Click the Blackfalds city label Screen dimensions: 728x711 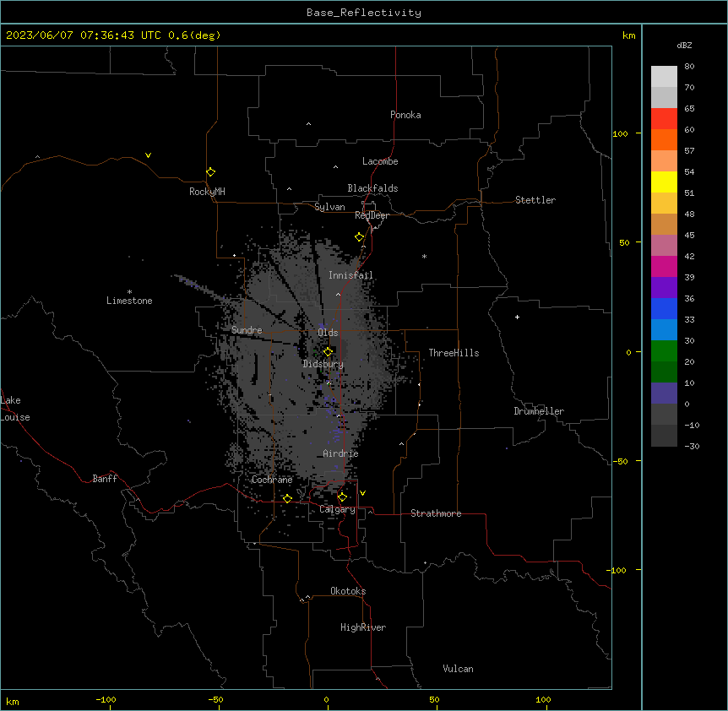372,188
